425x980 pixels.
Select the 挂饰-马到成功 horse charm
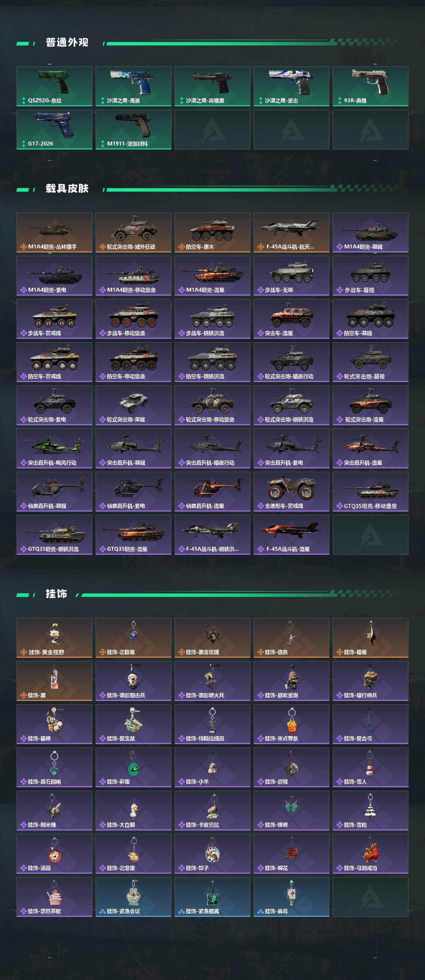coord(371,853)
